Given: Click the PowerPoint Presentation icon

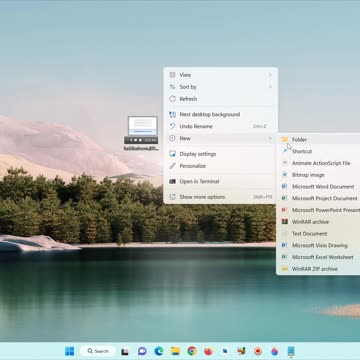Looking at the screenshot, I should coord(285,210).
